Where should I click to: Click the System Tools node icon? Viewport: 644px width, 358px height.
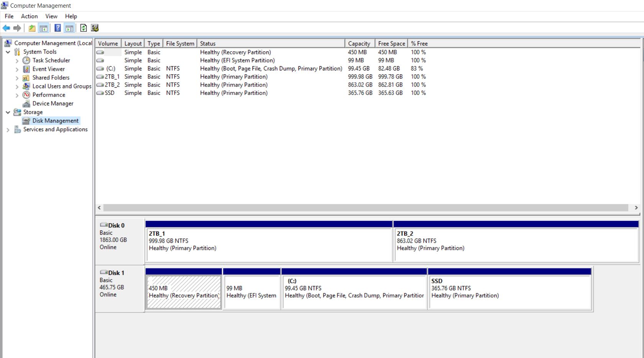pos(17,52)
